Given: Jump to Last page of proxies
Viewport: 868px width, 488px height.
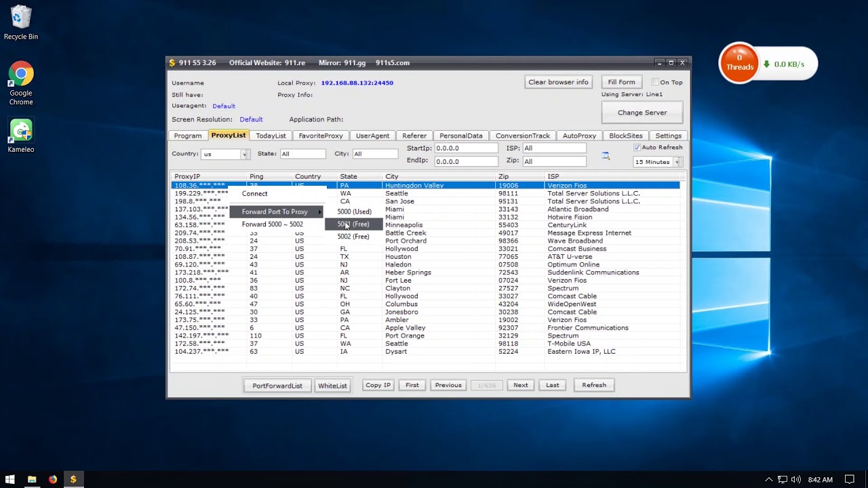Looking at the screenshot, I should [x=553, y=385].
